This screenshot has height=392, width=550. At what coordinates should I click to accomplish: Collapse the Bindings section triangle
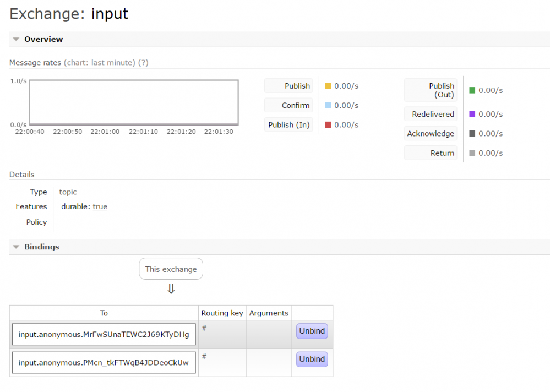pos(16,247)
